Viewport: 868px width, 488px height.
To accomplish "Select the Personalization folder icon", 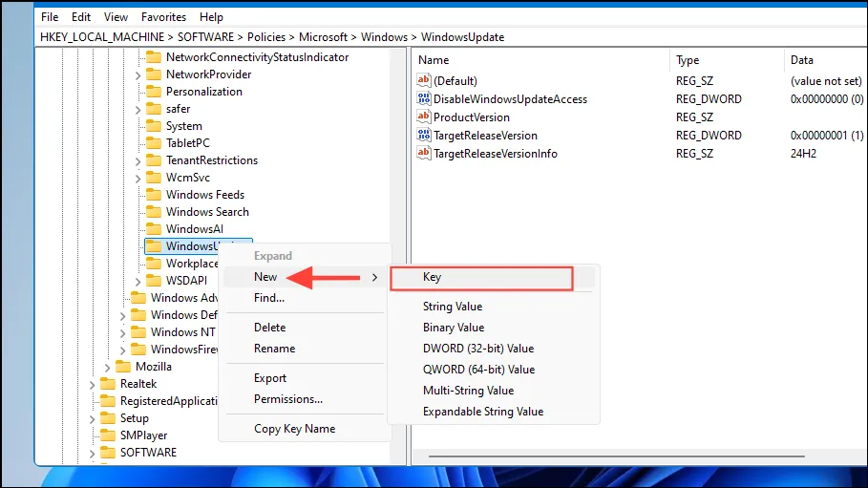I will click(154, 92).
